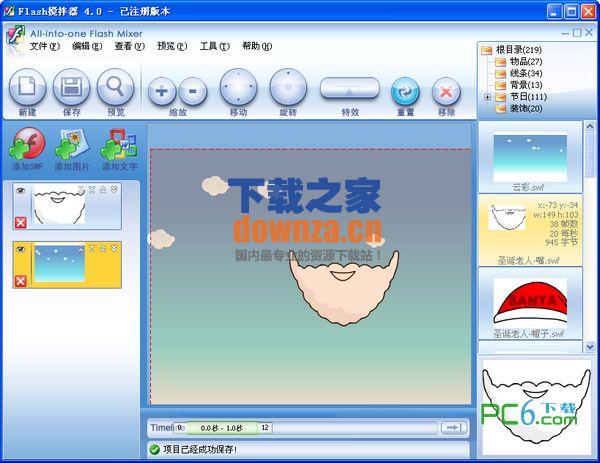Click the 移动 (Move) round dial

238,87
